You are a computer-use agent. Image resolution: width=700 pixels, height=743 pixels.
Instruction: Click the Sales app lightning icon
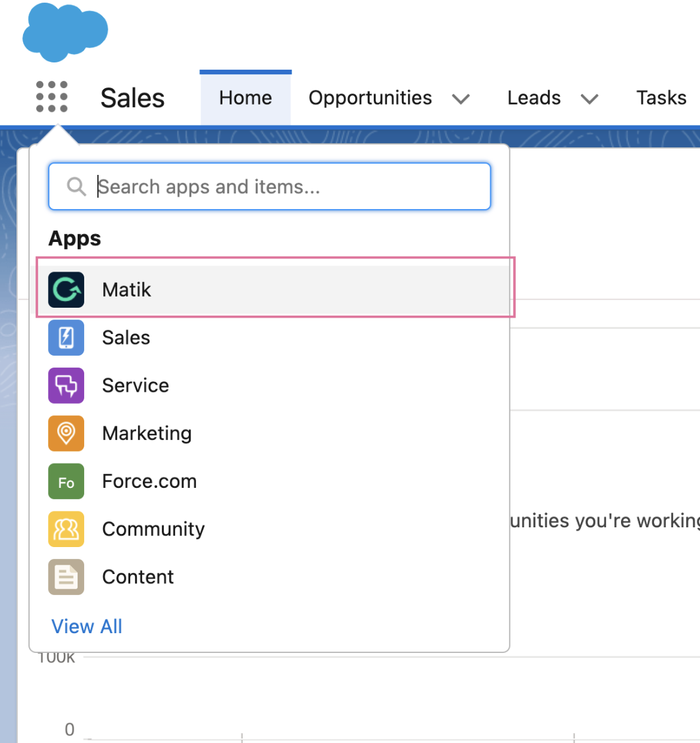[66, 337]
